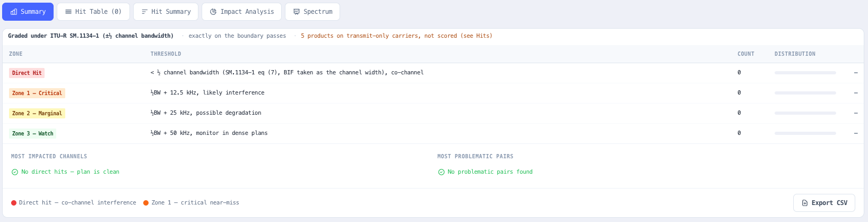Select the Zone 1 – Critical badge
868x222 pixels.
point(37,93)
